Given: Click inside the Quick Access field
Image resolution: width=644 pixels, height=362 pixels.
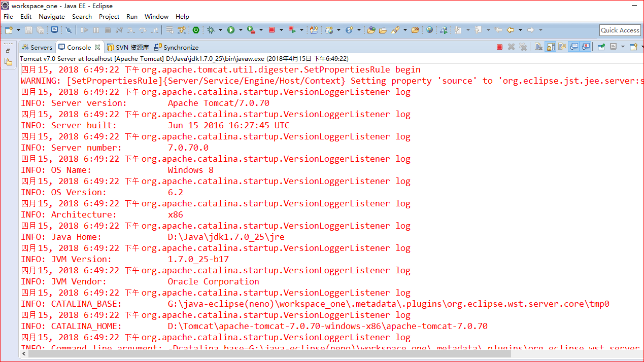Looking at the screenshot, I should pyautogui.click(x=620, y=30).
